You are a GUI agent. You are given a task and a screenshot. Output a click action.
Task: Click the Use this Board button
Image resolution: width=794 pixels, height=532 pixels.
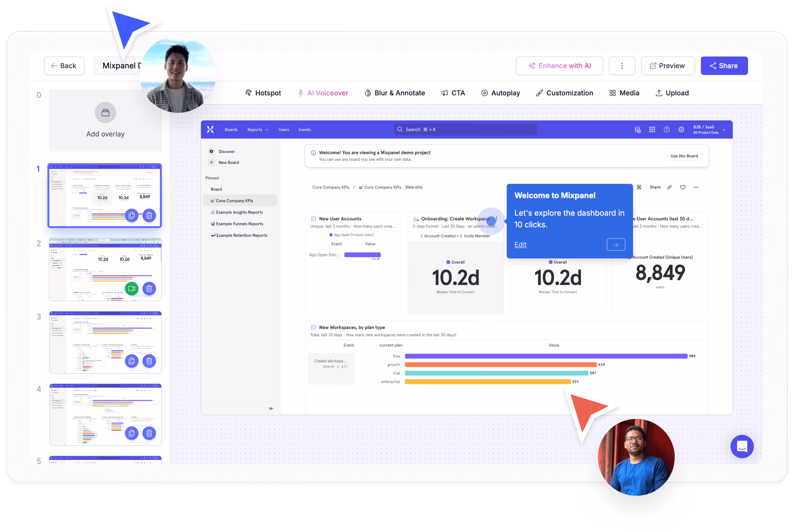684,156
